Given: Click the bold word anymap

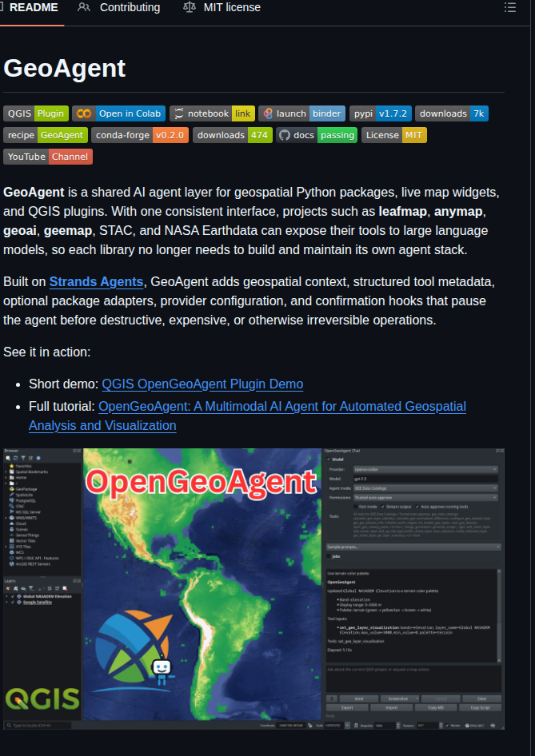Looking at the screenshot, I should tap(460, 212).
